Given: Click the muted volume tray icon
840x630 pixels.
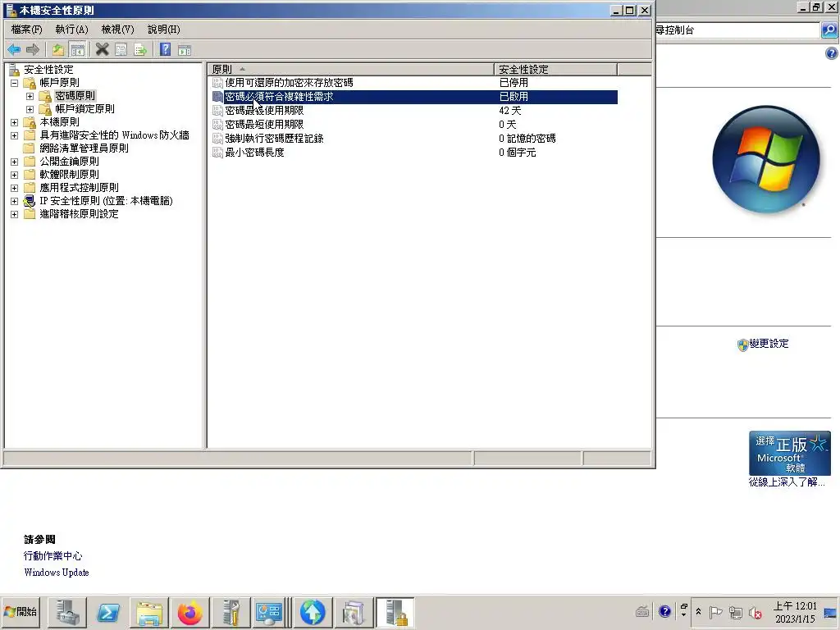Looking at the screenshot, I should (x=755, y=612).
